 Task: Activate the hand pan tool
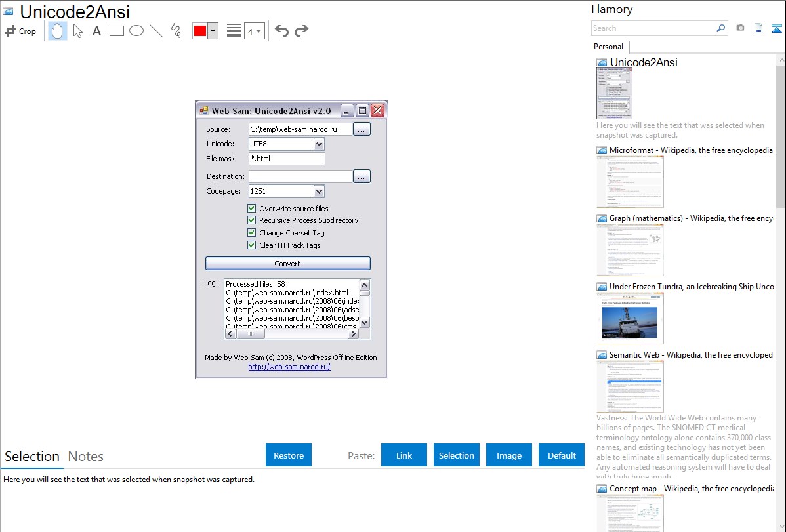click(x=58, y=31)
